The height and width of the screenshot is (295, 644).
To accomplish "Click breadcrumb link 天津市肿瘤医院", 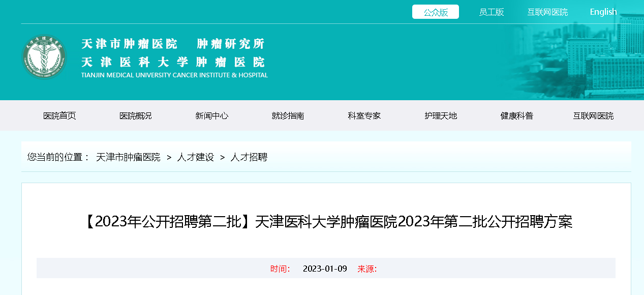I will [128, 157].
